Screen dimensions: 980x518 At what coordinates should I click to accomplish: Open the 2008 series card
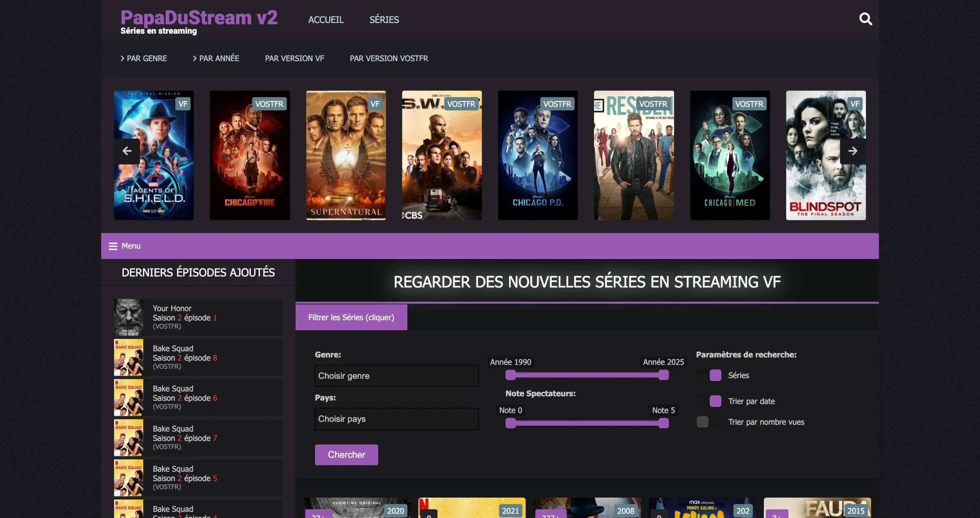[x=587, y=508]
